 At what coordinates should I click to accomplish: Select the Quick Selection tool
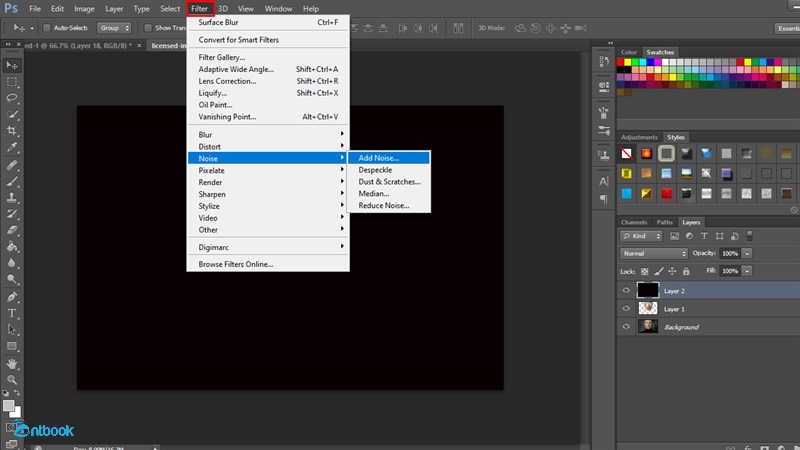12,114
